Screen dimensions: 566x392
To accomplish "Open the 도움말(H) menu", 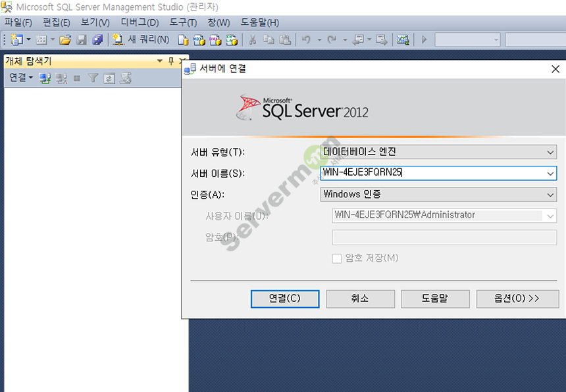I will (x=259, y=23).
